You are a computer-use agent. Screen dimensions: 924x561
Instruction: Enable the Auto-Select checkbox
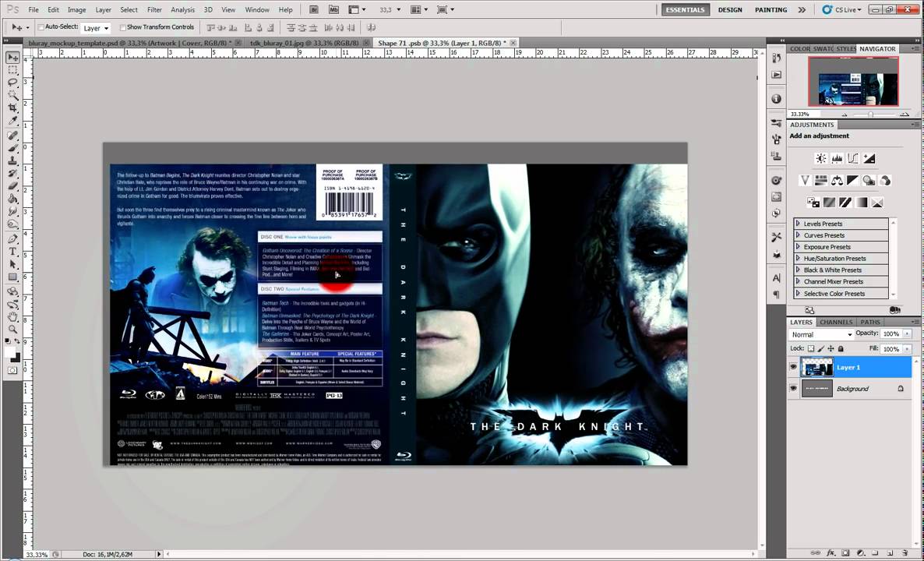(41, 27)
